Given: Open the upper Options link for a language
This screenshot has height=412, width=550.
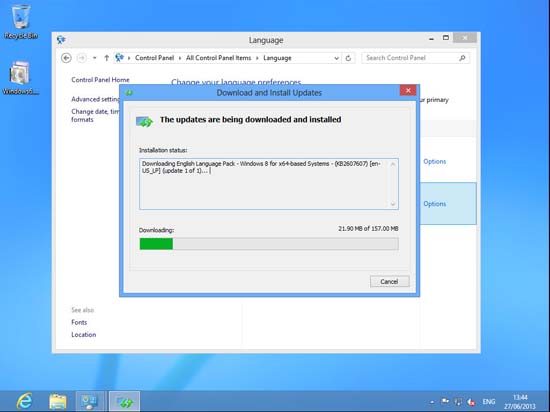Looking at the screenshot, I should 435,162.
